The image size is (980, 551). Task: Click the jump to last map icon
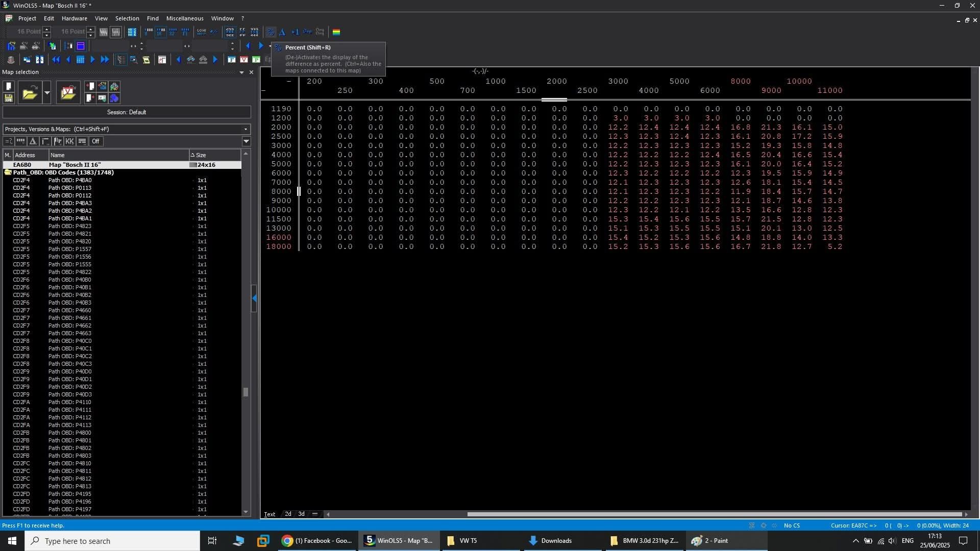point(105,60)
